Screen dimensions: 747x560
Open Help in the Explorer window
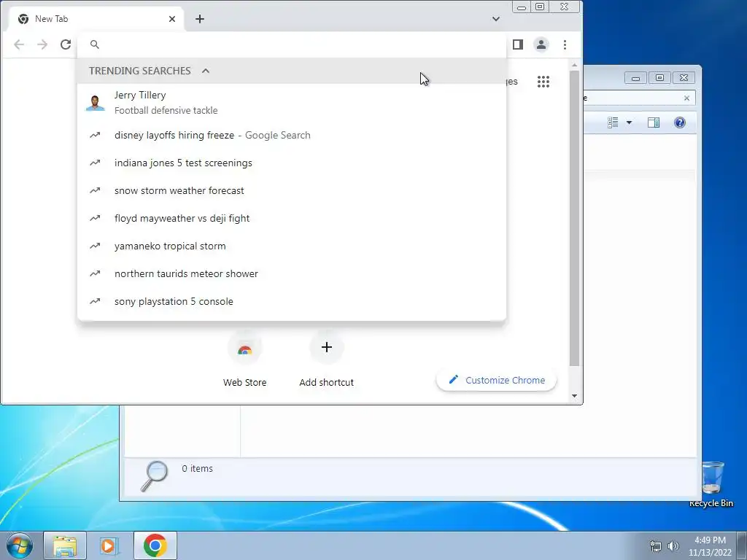680,122
